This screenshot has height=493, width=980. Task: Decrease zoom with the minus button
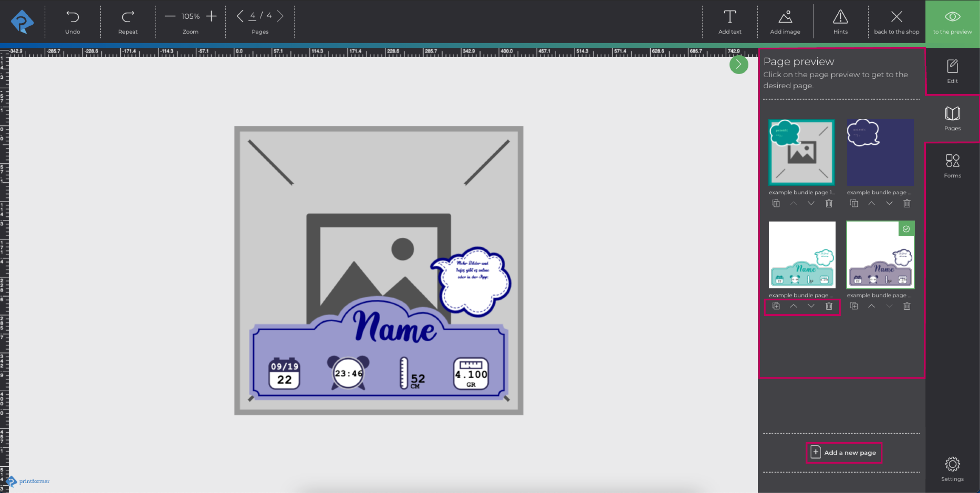[x=170, y=16]
